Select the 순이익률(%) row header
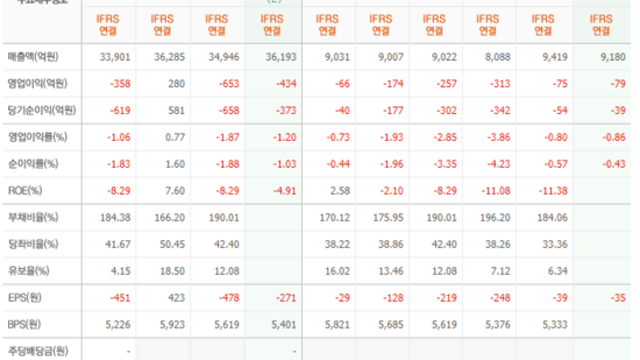 pyautogui.click(x=33, y=164)
